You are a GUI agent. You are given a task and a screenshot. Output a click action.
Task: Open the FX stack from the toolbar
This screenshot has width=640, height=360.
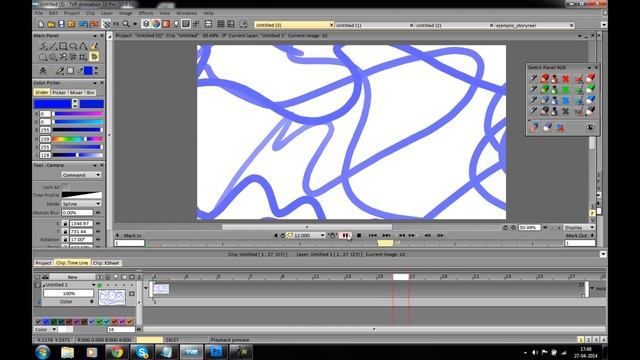[x=116, y=24]
